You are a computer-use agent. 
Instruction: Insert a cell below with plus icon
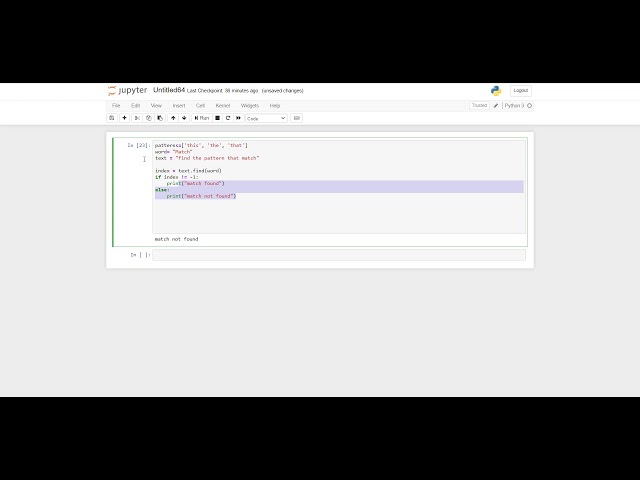point(124,118)
